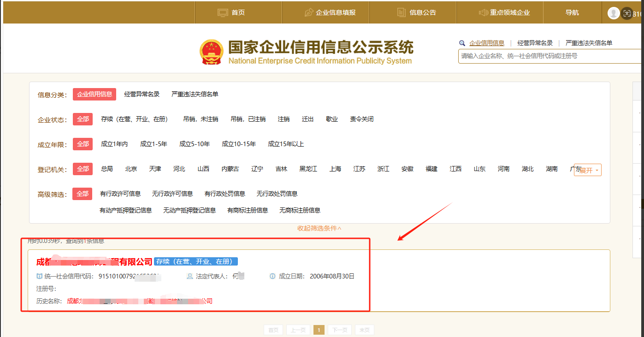Click the 信息公告 document icon
The height and width of the screenshot is (337, 644).
coord(402,12)
